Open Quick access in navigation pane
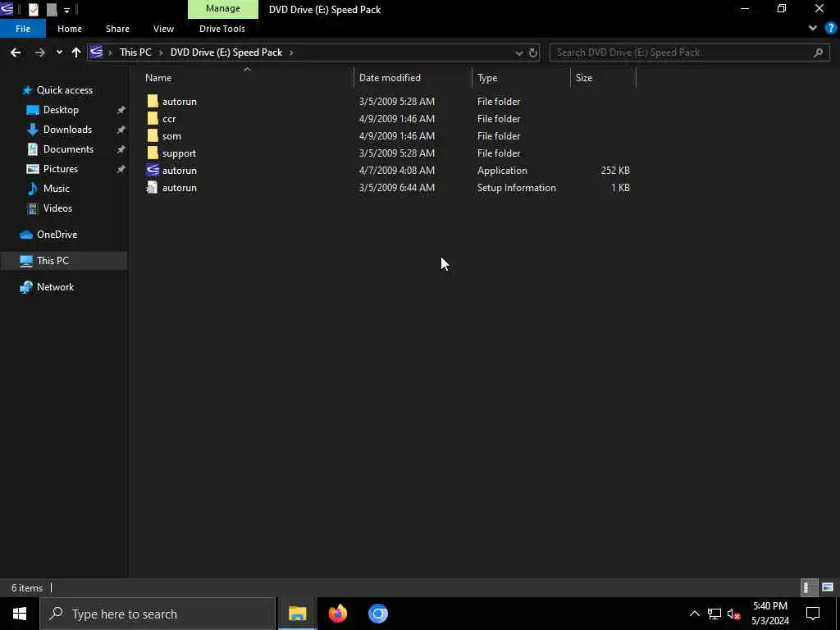Image resolution: width=840 pixels, height=630 pixels. point(64,90)
